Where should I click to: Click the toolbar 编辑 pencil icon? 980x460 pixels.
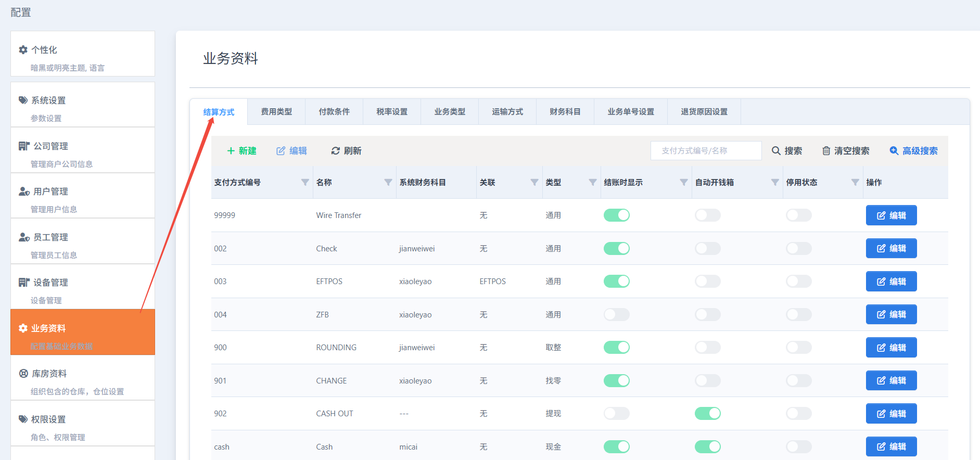point(281,151)
